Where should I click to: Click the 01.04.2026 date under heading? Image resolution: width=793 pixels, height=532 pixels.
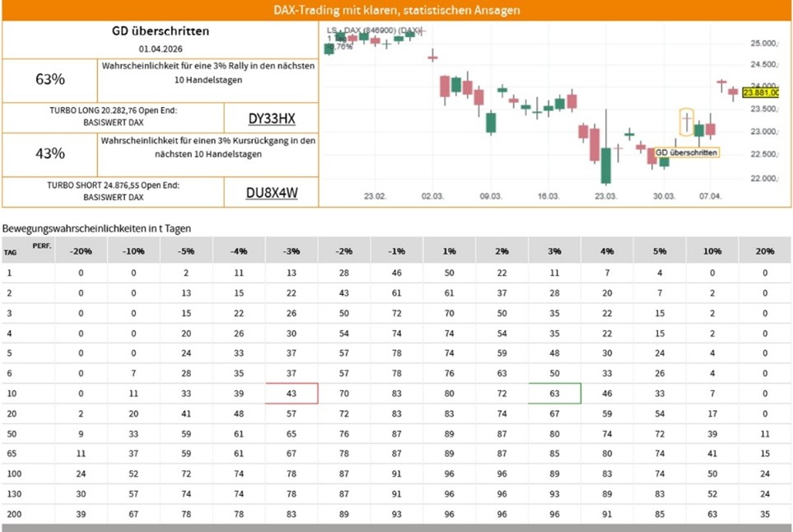(160, 49)
